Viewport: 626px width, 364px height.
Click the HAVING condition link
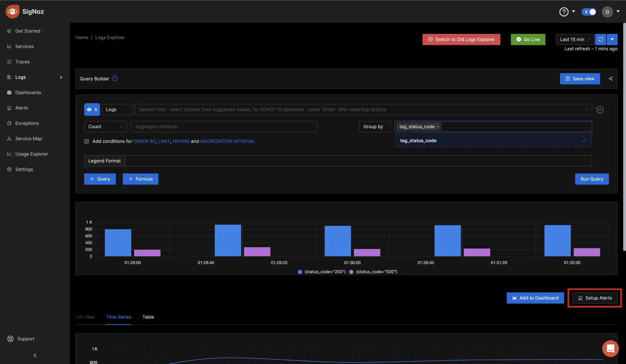click(x=181, y=141)
